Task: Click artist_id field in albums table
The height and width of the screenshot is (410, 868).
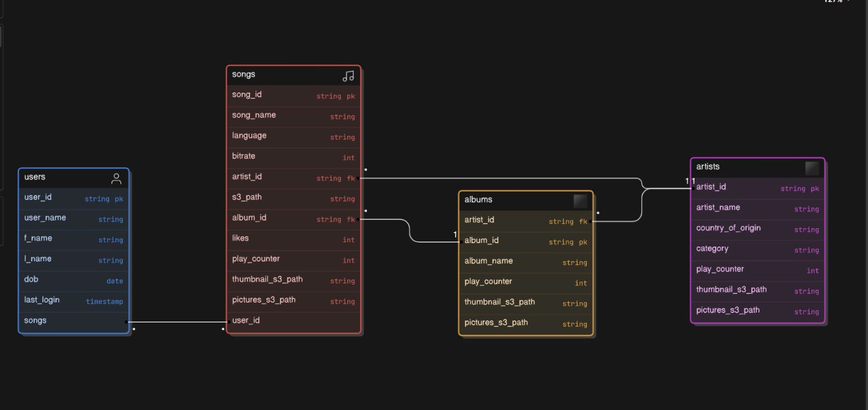Action: click(526, 221)
